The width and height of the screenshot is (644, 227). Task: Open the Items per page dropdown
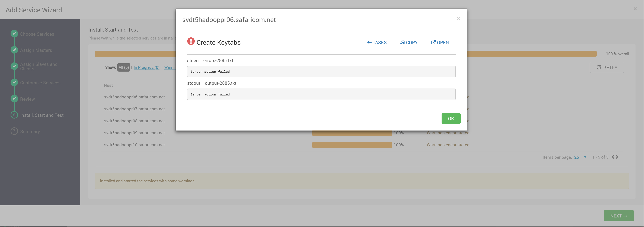pyautogui.click(x=580, y=157)
